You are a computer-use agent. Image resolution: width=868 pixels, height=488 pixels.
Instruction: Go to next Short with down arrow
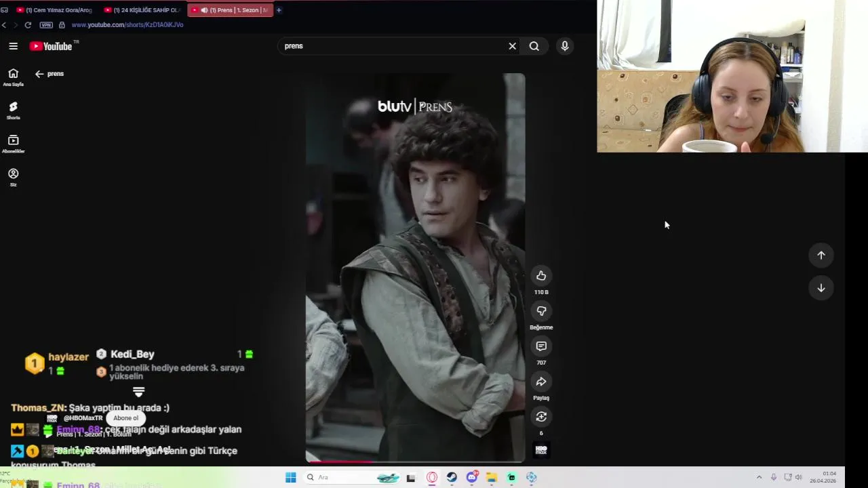821,288
